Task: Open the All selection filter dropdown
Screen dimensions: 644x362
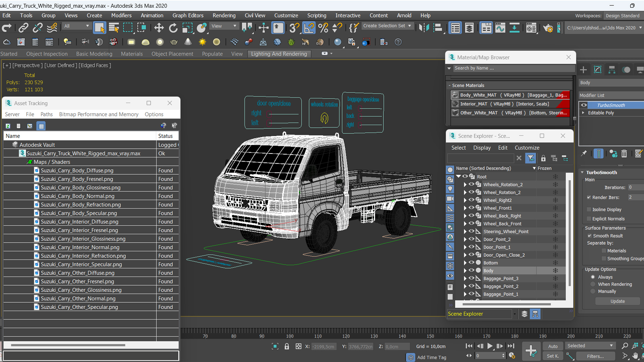Action: click(x=76, y=26)
